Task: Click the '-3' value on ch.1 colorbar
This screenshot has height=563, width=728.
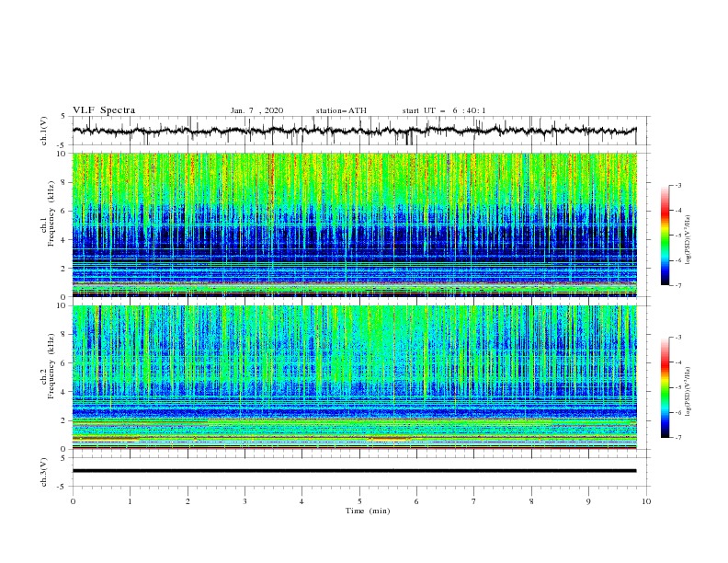Action: click(677, 185)
